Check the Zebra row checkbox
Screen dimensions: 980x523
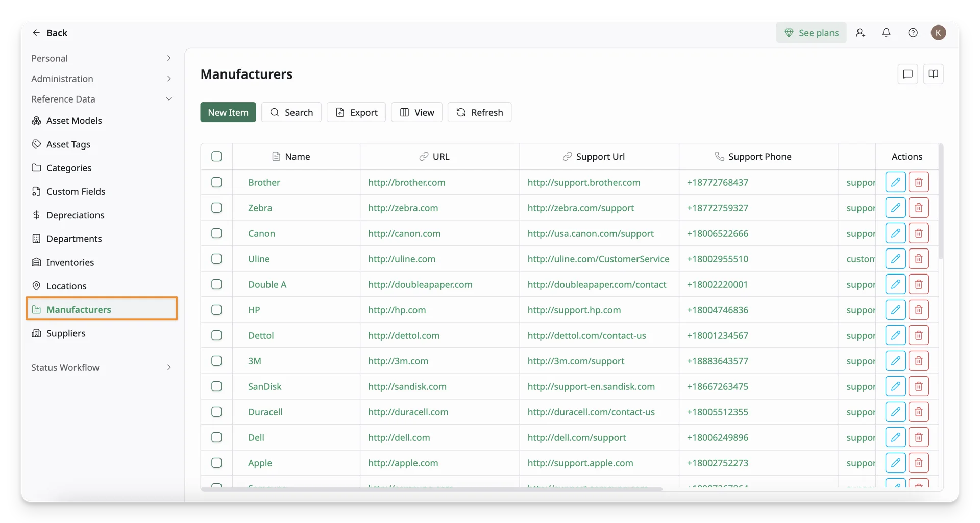[x=216, y=208]
